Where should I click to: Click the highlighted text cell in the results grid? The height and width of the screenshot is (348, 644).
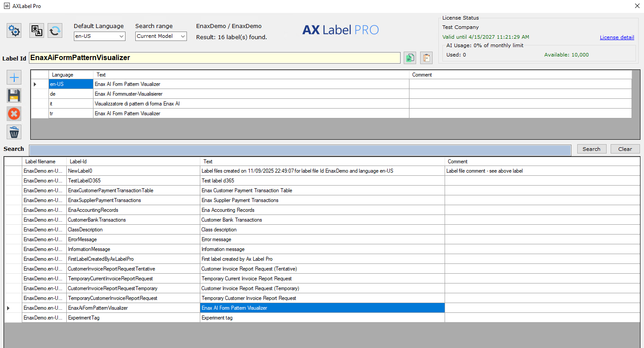322,308
